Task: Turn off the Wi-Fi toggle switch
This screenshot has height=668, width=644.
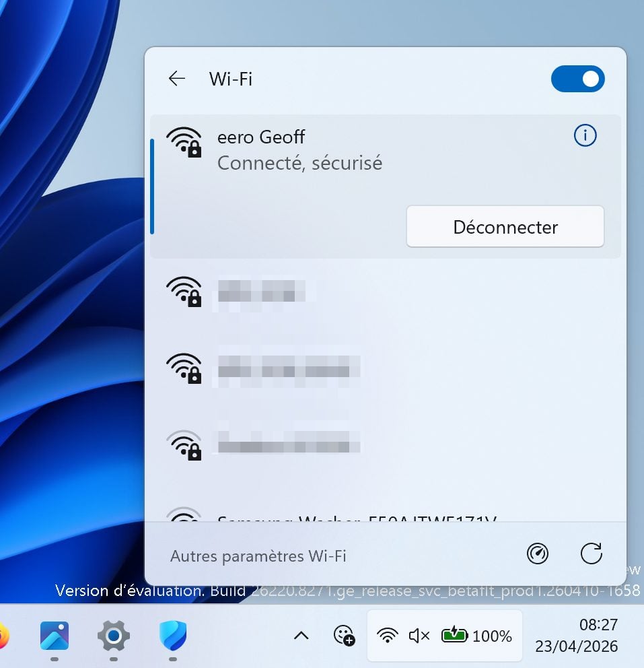Action: tap(577, 79)
